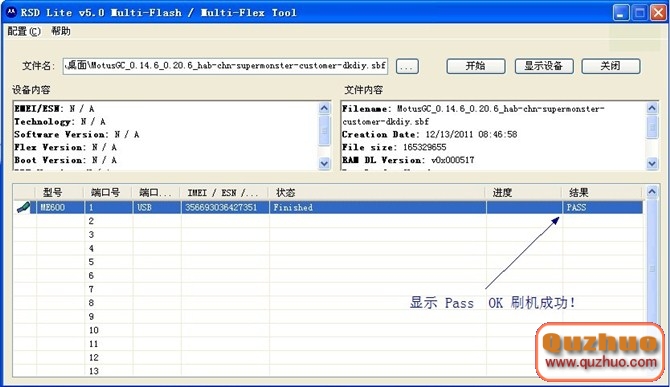Select port row number 5

click(328, 262)
